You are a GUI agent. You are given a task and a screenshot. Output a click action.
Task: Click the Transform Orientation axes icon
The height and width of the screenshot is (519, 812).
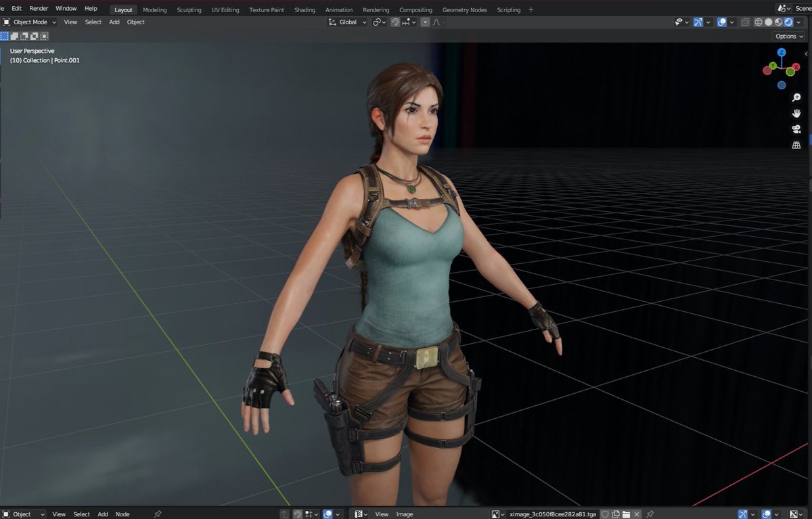(332, 22)
